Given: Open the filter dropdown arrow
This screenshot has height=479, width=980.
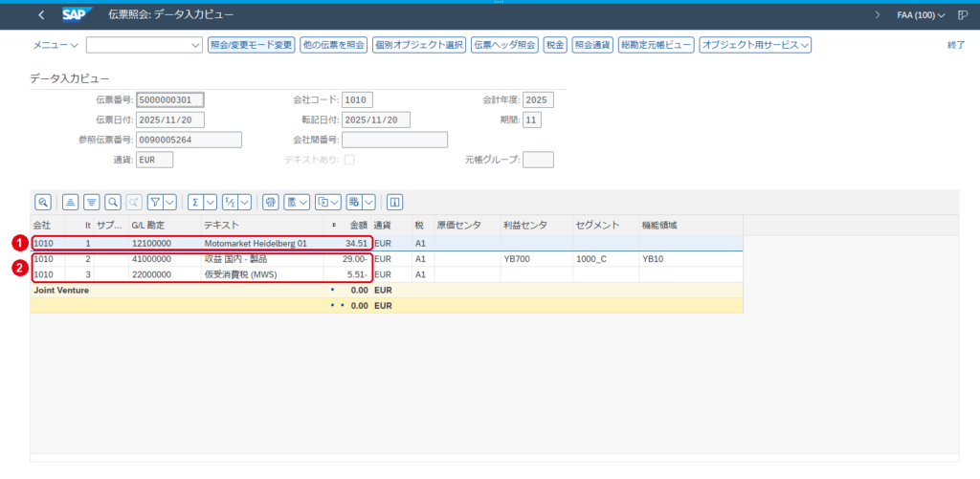Looking at the screenshot, I should pyautogui.click(x=170, y=202).
